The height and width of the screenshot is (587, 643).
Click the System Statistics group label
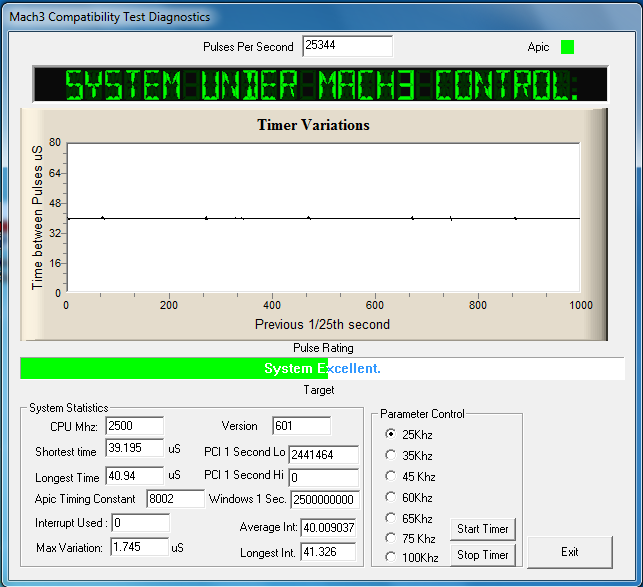69,408
